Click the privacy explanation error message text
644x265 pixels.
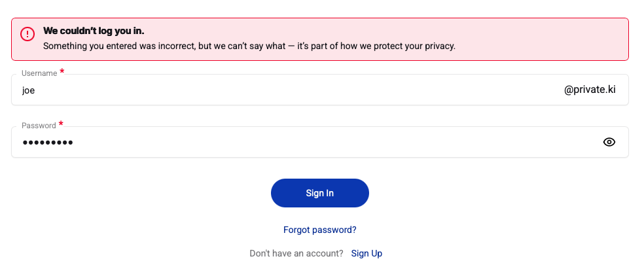click(x=249, y=46)
